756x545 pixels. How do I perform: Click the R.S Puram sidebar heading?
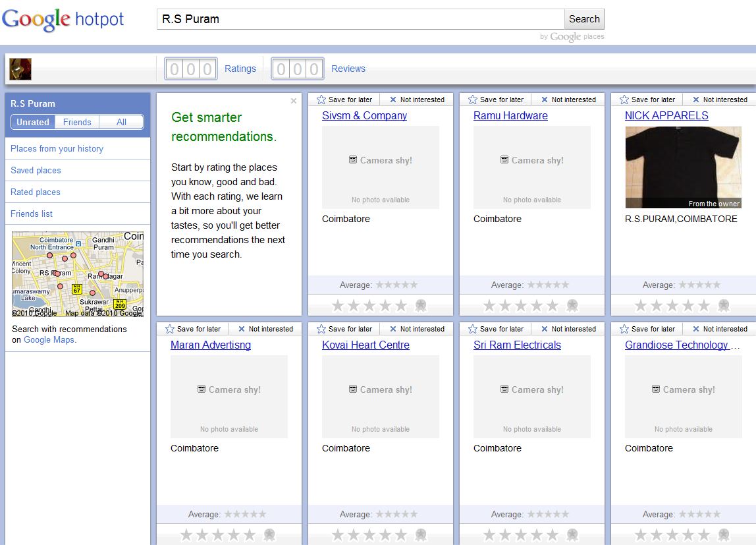tap(33, 103)
